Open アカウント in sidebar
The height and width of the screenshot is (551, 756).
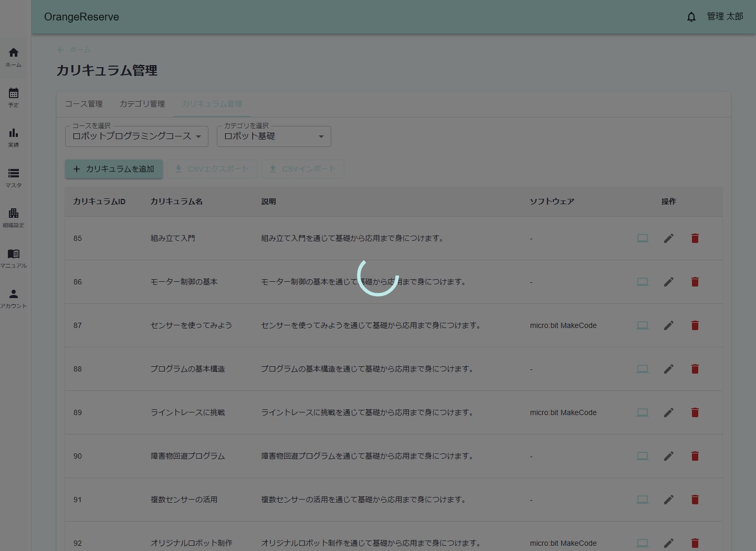[14, 299]
